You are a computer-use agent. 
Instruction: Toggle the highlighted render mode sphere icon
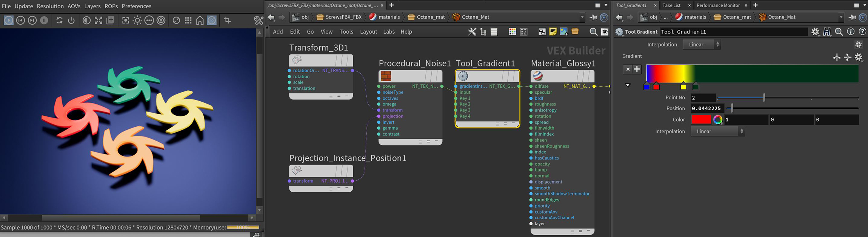point(212,20)
